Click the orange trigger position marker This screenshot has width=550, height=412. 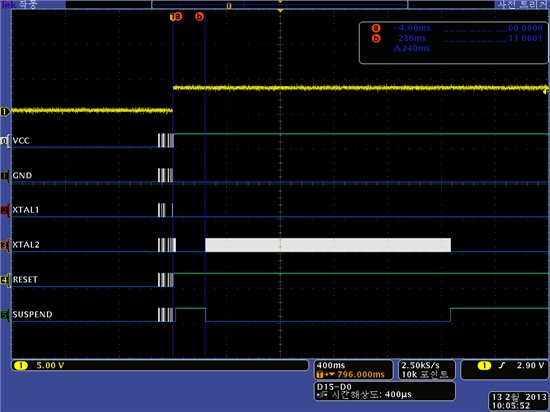(x=280, y=11)
